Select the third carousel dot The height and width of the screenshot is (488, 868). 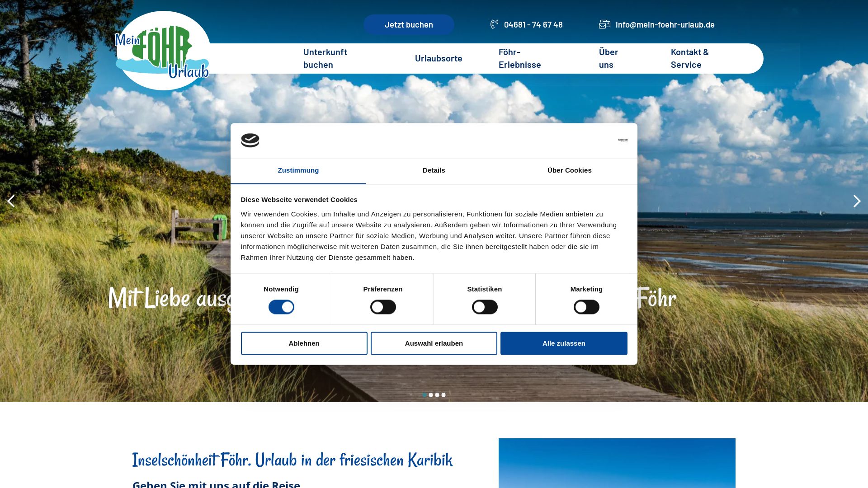[437, 395]
